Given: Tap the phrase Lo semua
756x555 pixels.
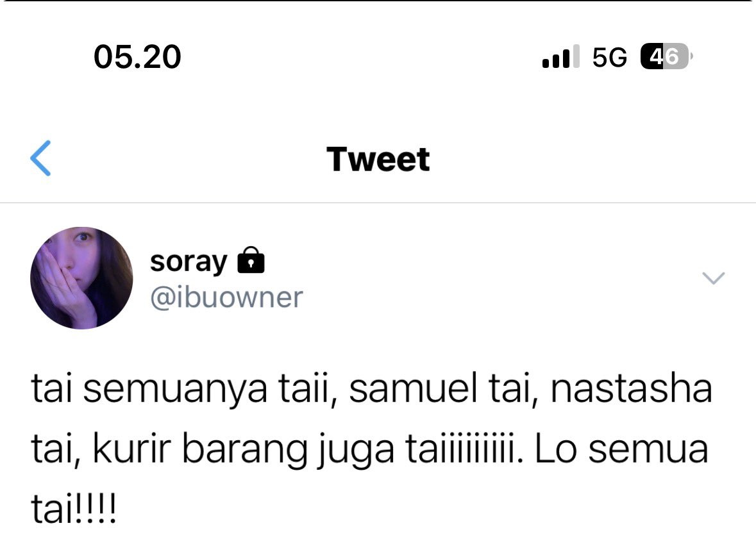Looking at the screenshot, I should 621,449.
